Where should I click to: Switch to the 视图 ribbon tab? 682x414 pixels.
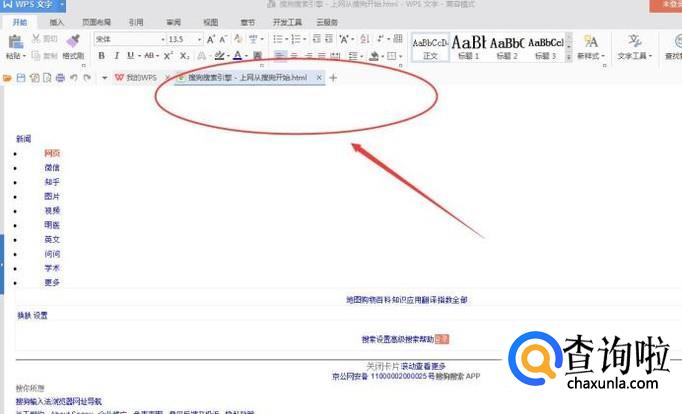pyautogui.click(x=211, y=22)
